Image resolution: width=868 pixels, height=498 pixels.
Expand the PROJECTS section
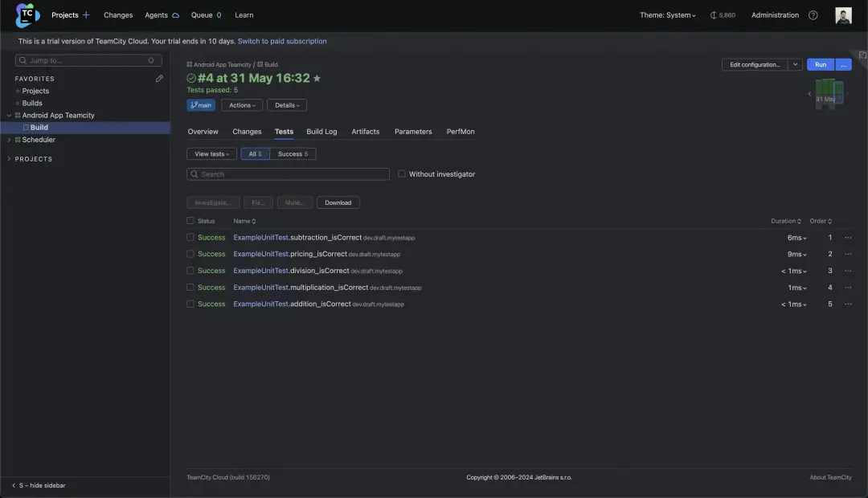pos(9,159)
